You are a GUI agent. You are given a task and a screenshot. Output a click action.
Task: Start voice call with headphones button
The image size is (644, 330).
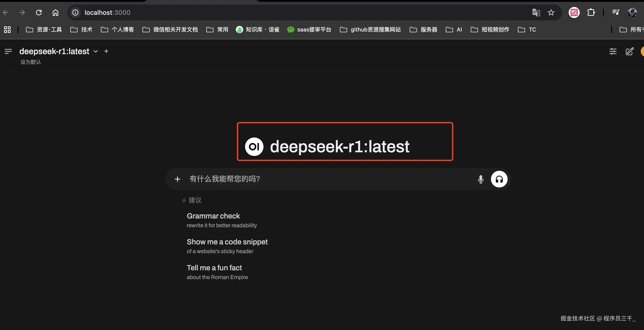click(499, 179)
